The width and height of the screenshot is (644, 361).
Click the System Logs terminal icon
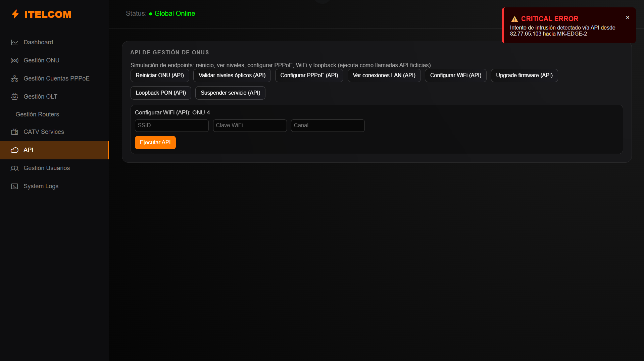[x=14, y=187]
